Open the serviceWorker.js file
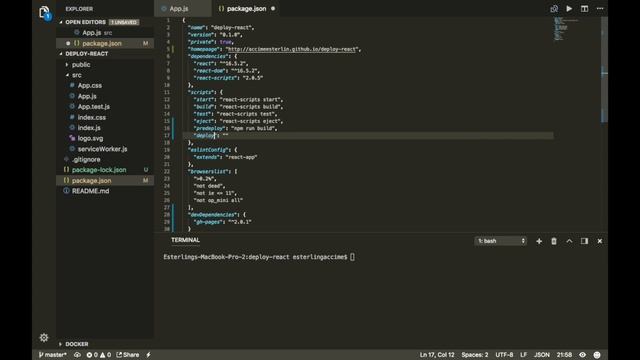 tap(102, 149)
